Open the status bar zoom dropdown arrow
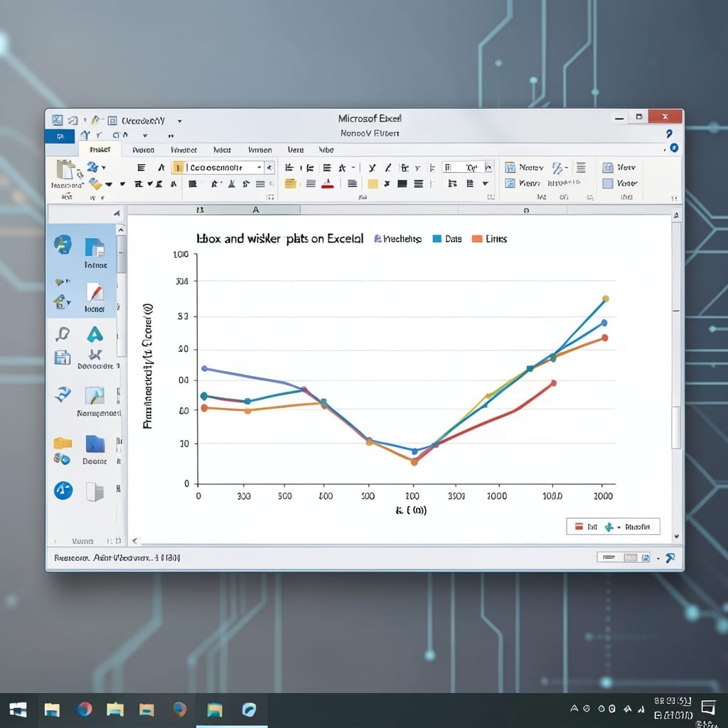Viewport: 728px width, 728px height. tap(658, 559)
